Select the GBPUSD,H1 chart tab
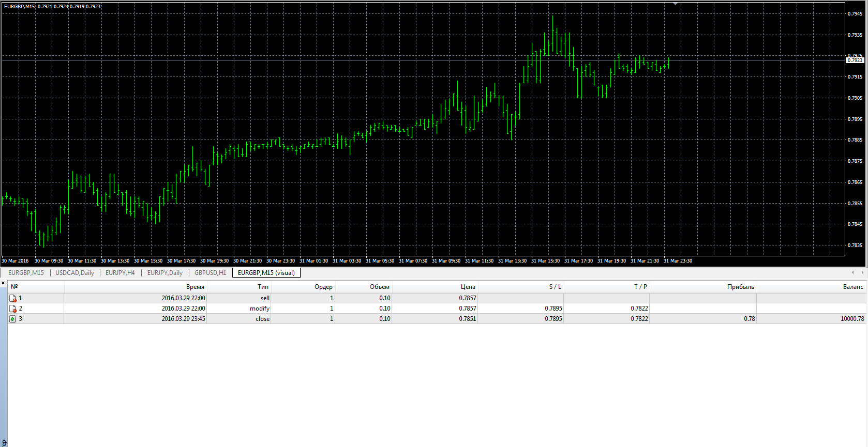 [210, 273]
